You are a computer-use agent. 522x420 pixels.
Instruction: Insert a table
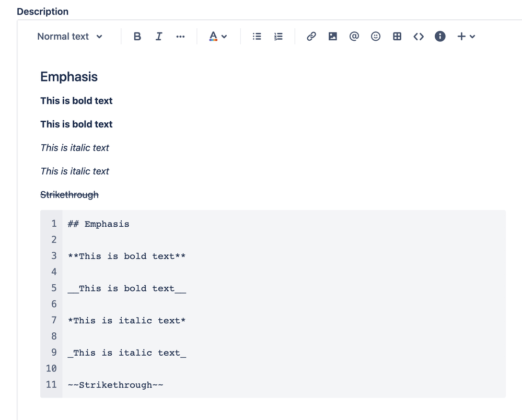point(397,36)
